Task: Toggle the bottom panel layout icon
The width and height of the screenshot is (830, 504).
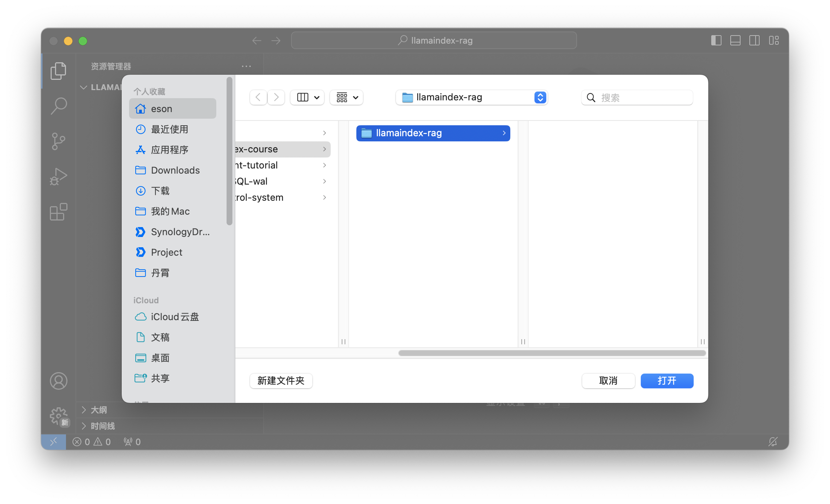Action: [735, 40]
